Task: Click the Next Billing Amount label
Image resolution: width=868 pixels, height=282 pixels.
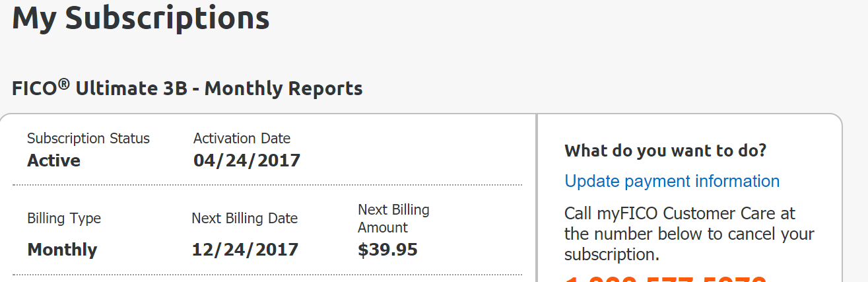Action: pyautogui.click(x=393, y=219)
